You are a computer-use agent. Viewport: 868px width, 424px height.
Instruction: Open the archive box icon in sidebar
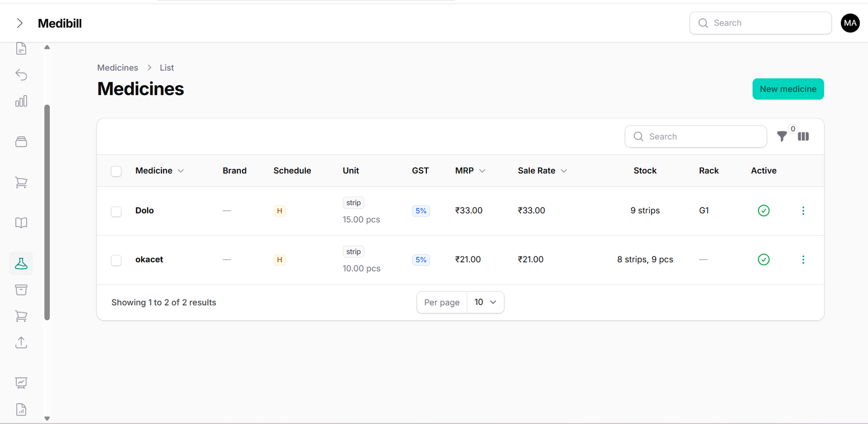21,289
